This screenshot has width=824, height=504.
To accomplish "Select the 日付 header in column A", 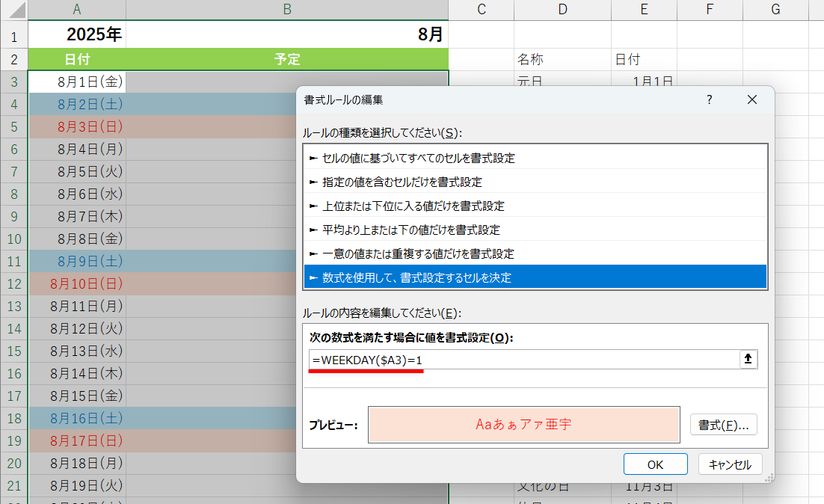I will [x=77, y=58].
